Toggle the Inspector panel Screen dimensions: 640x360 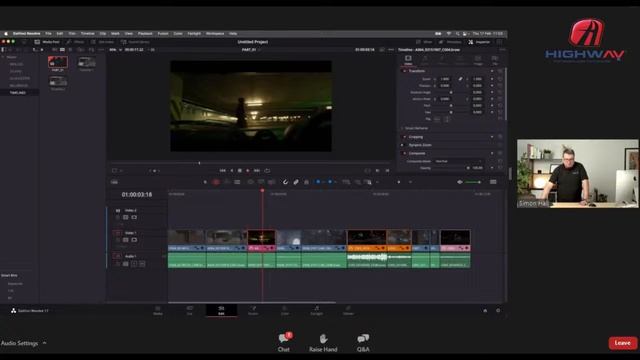pyautogui.click(x=480, y=42)
